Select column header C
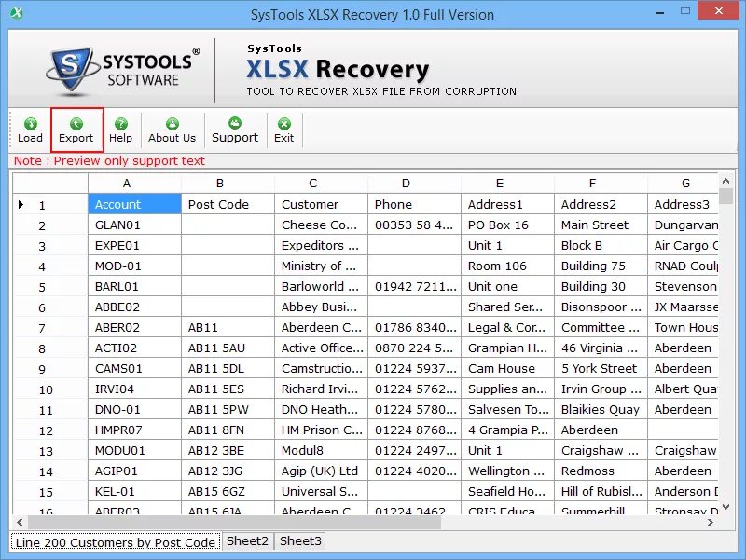This screenshot has width=746, height=560. pyautogui.click(x=321, y=184)
